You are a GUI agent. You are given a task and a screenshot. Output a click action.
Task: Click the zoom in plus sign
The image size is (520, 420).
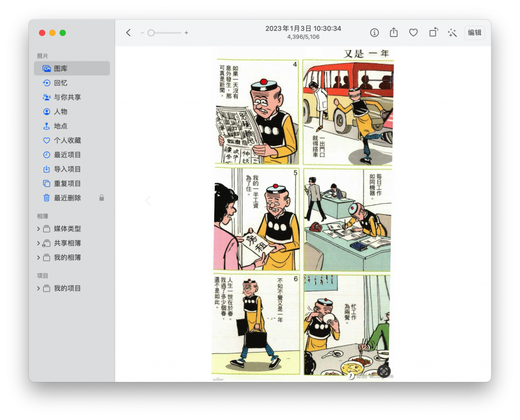[x=186, y=33]
